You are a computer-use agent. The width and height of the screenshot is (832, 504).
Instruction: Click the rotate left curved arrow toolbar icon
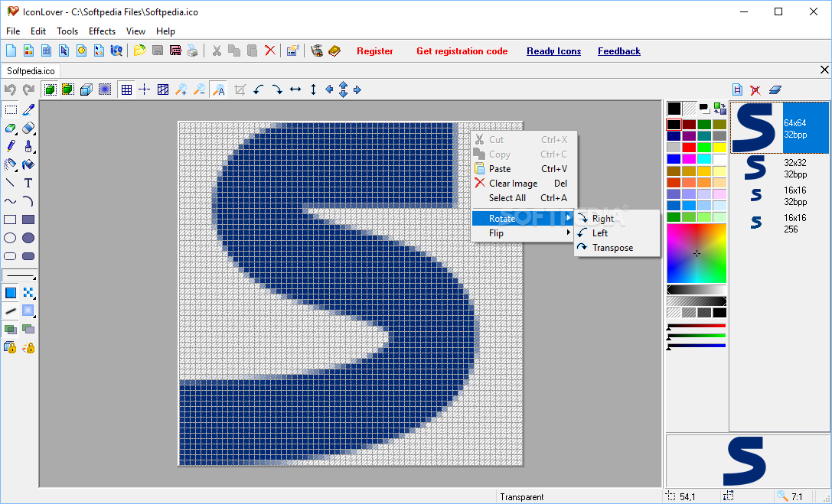point(259,89)
